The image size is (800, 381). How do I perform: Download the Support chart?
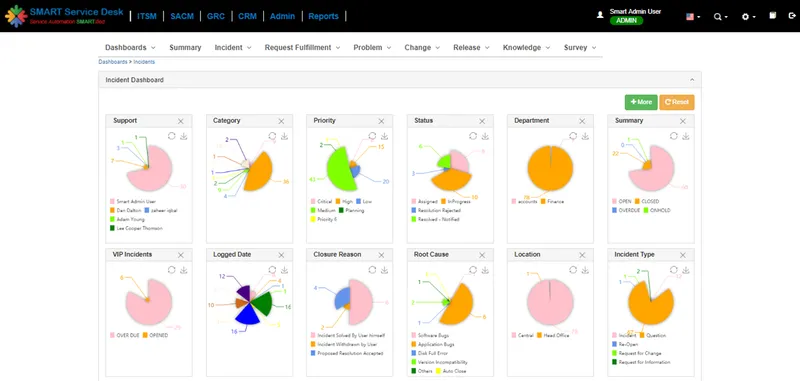[184, 136]
